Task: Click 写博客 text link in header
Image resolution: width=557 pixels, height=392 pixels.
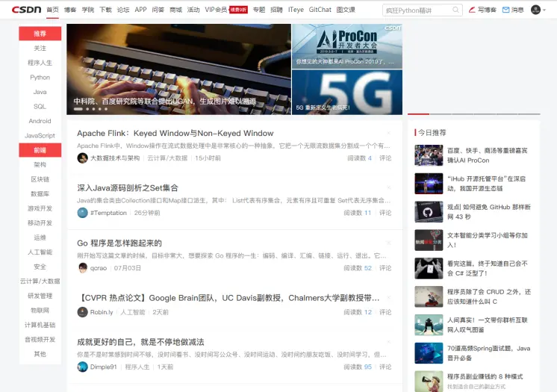Action: pos(487,10)
